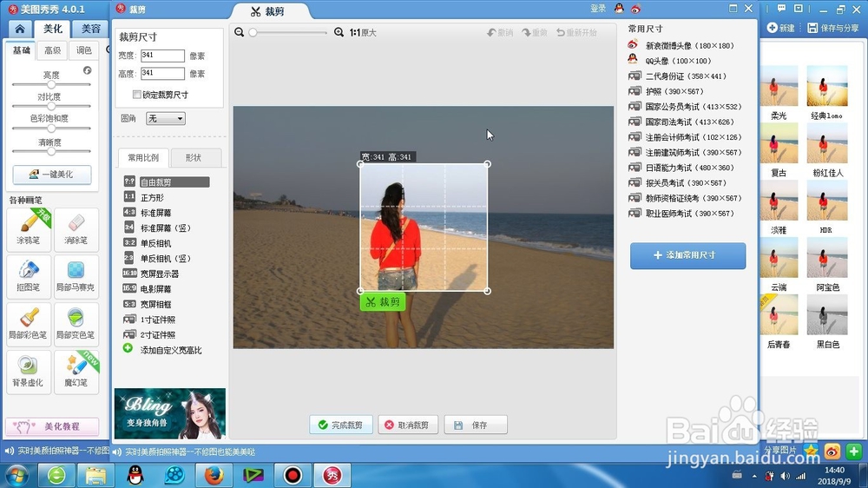Image resolution: width=868 pixels, height=488 pixels.
Task: Click the 保存 save button
Action: [x=475, y=425]
